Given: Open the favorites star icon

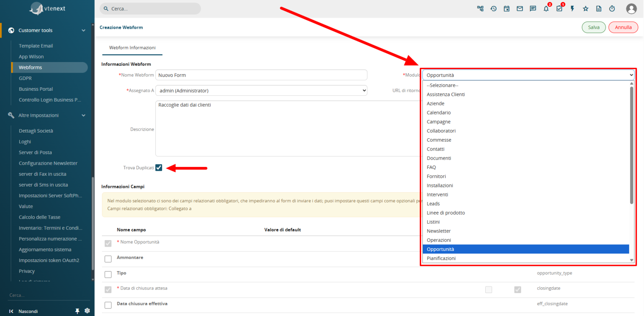Looking at the screenshot, I should [x=586, y=8].
